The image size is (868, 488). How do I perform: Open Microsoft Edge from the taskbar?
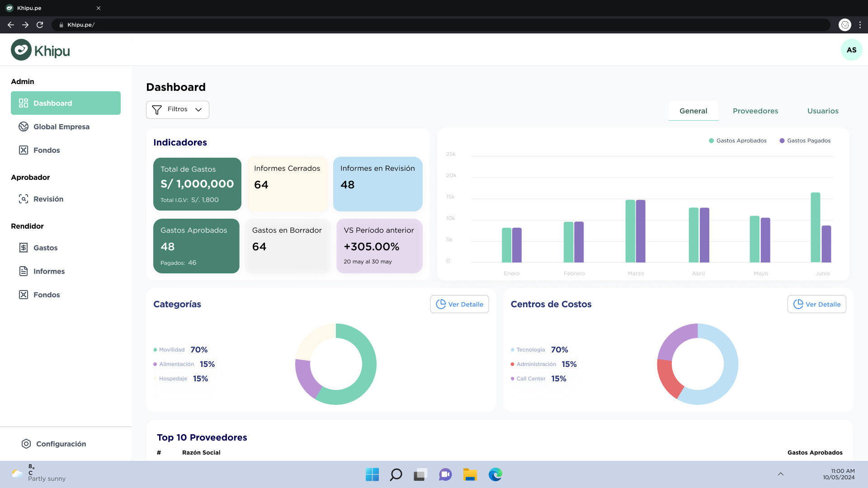tap(495, 474)
